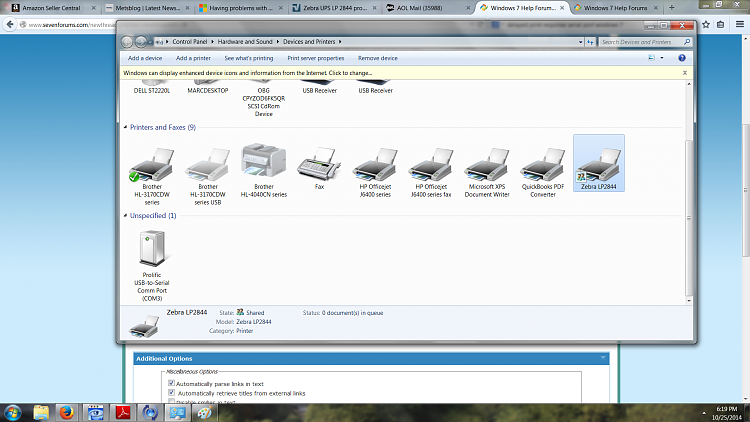
Task: Expand breadcrumb arrow after Hardware and Sound
Action: [277, 42]
